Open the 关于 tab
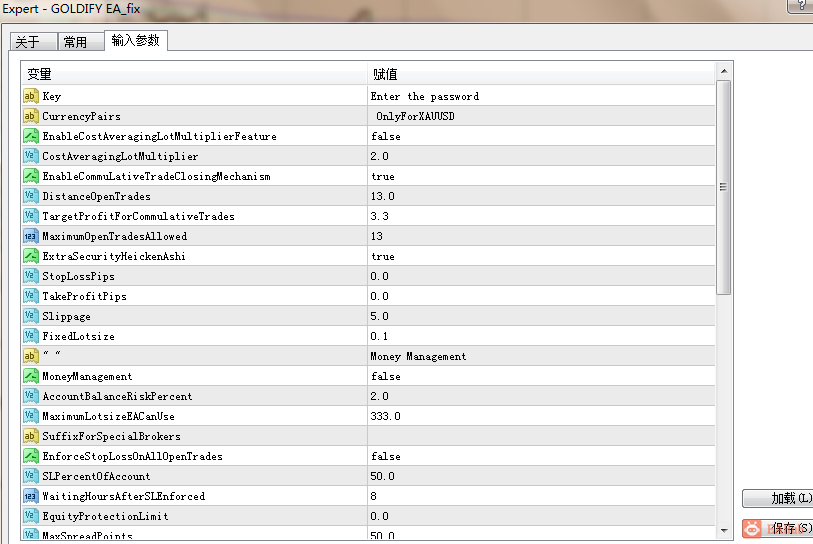 [33, 41]
